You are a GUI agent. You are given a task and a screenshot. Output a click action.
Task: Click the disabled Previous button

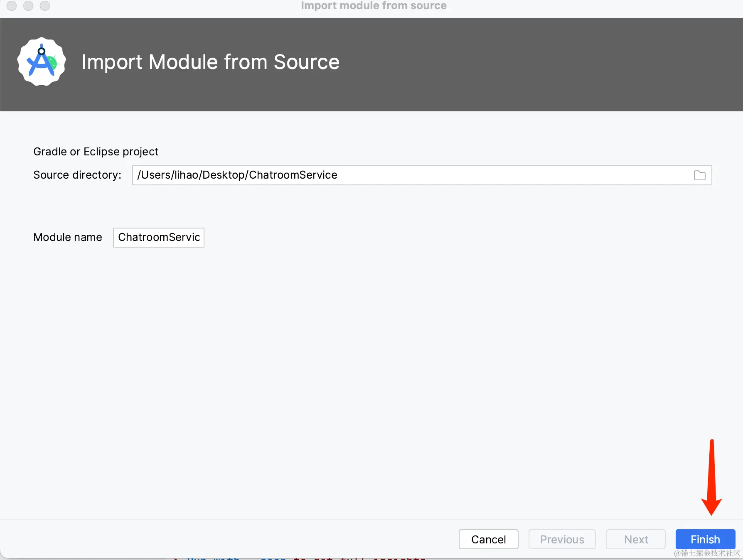point(562,539)
